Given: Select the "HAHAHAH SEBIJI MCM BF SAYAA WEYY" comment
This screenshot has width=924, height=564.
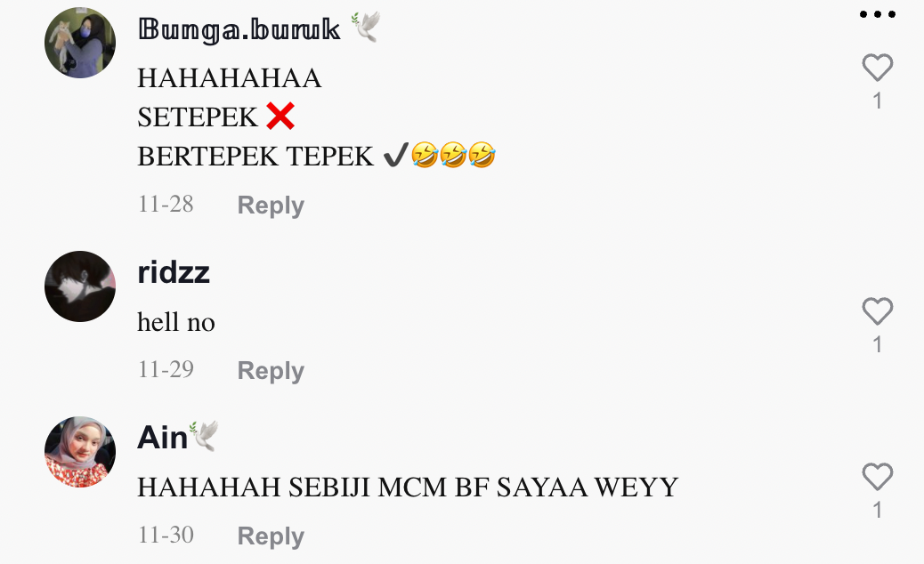Looking at the screenshot, I should (x=408, y=487).
